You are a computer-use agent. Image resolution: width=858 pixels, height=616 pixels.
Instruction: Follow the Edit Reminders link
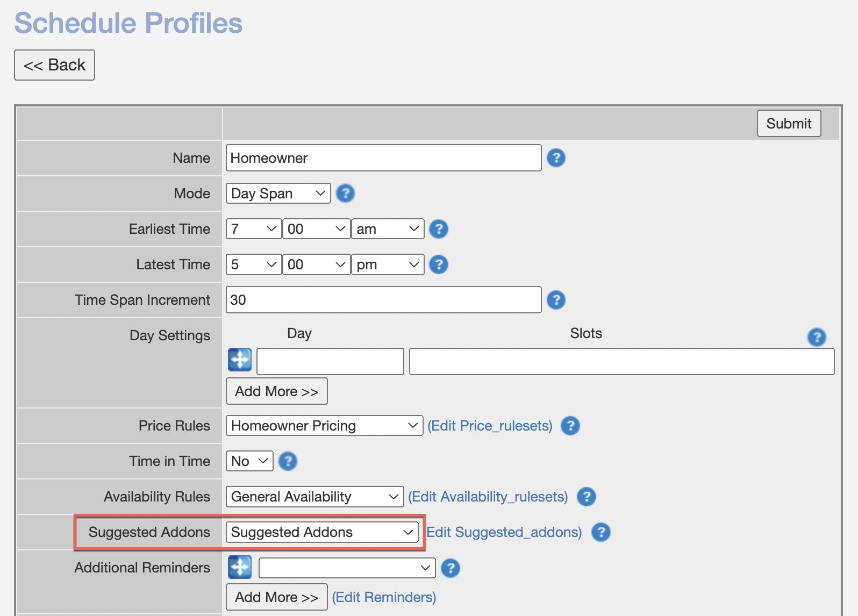[384, 597]
